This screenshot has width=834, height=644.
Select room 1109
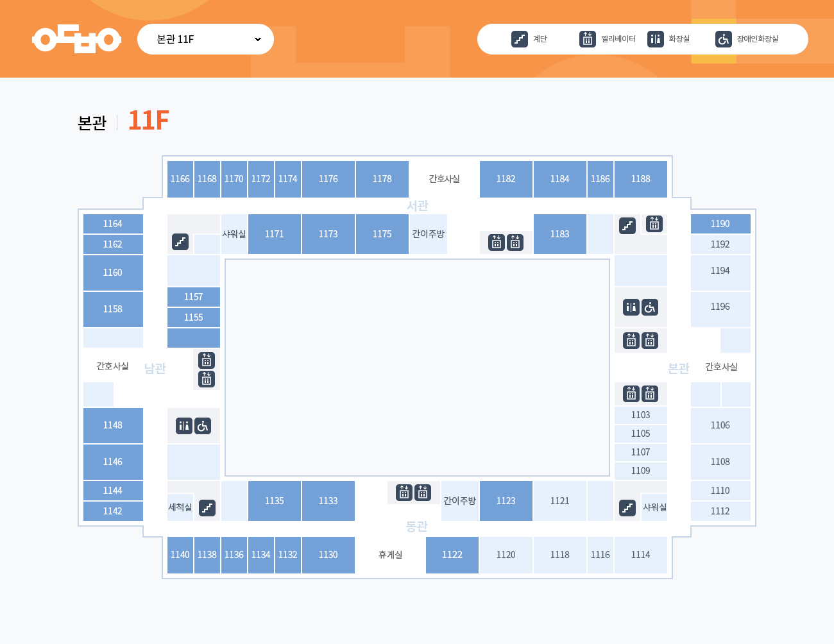[641, 471]
